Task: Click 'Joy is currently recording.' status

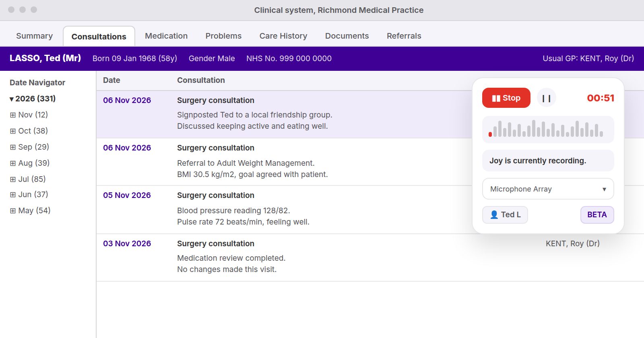Action: click(x=548, y=161)
